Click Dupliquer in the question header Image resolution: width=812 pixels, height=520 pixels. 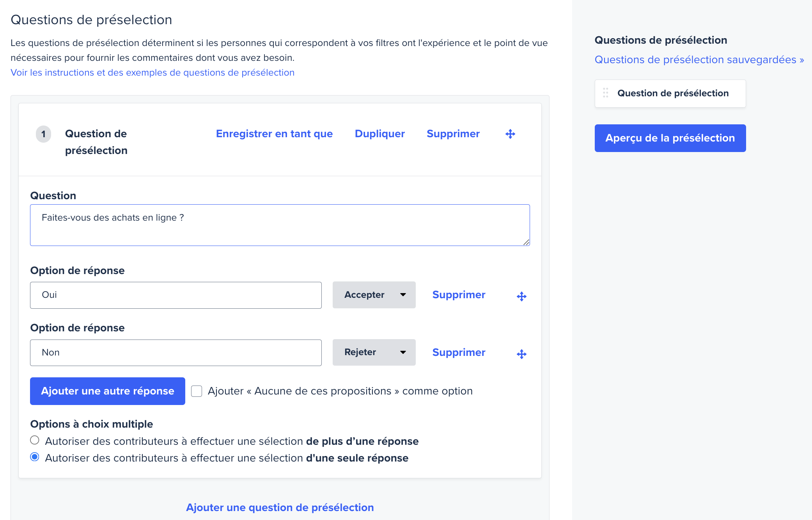click(x=379, y=134)
